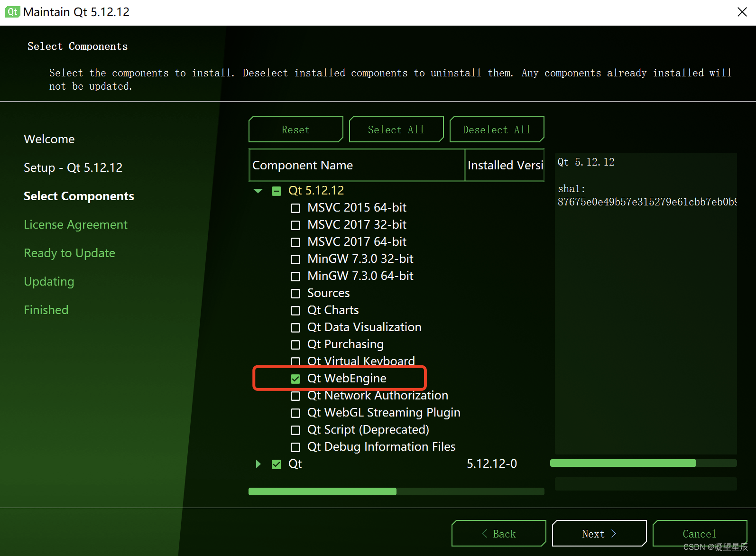Click the Qt logo icon in title bar
The width and height of the screenshot is (756, 556).
[13, 12]
